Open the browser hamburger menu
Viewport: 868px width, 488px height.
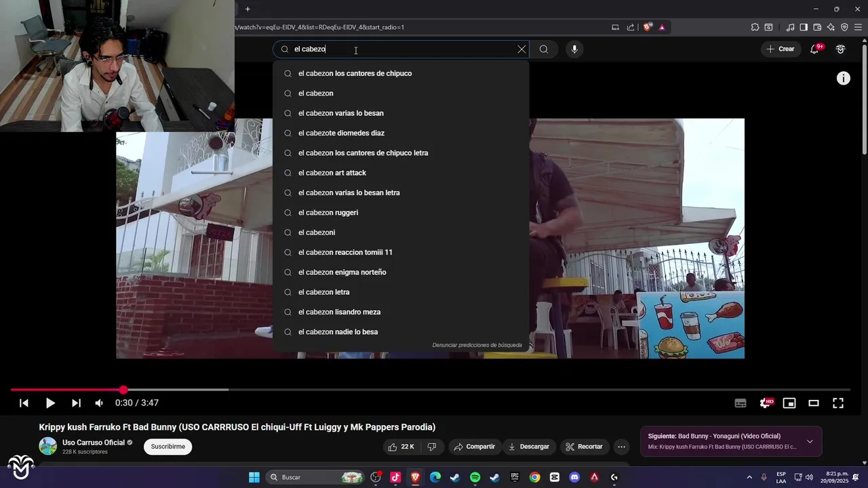click(858, 27)
